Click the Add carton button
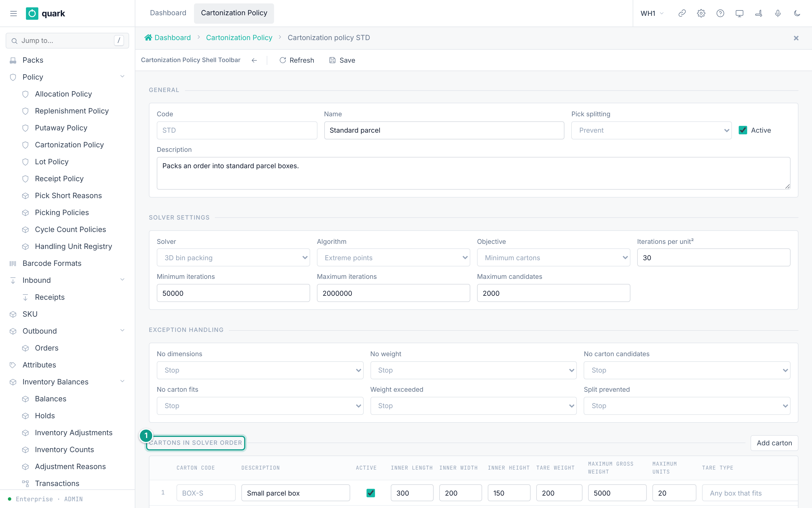This screenshot has width=812, height=508. pyautogui.click(x=774, y=443)
